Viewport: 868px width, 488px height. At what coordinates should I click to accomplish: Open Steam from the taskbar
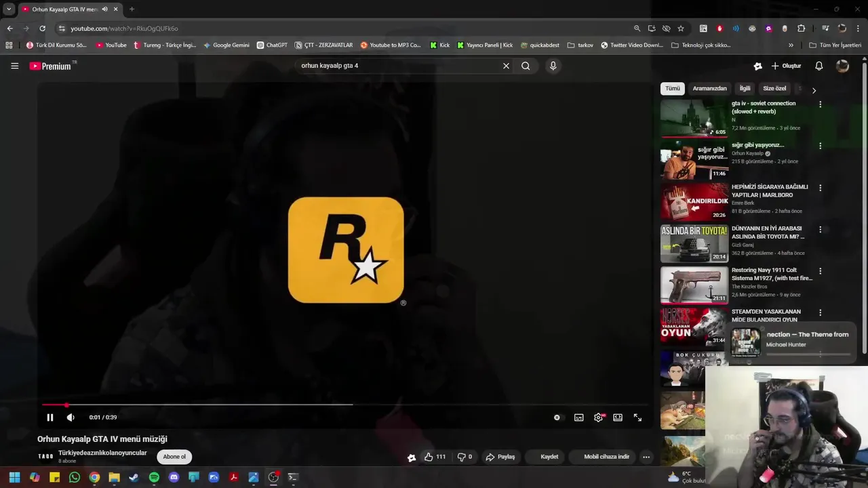tap(134, 477)
